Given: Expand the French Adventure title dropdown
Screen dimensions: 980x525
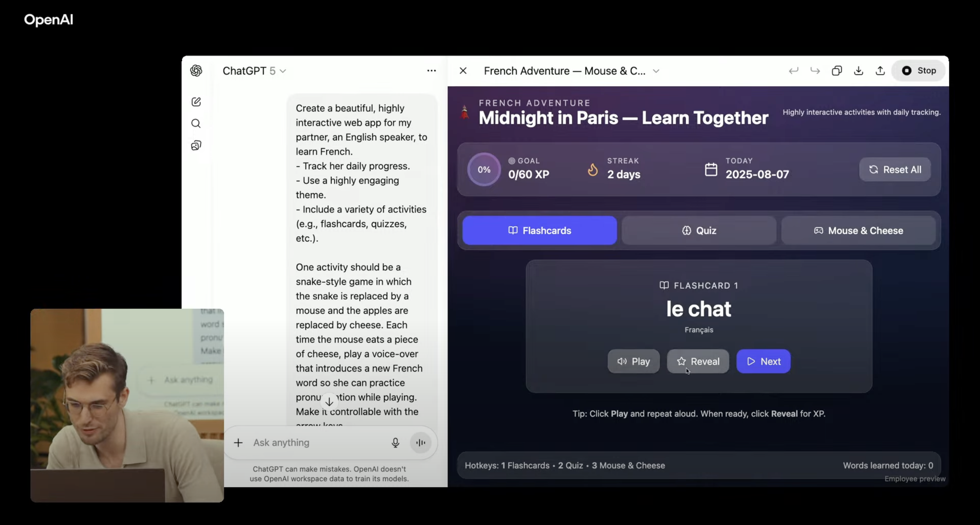Looking at the screenshot, I should (x=656, y=71).
